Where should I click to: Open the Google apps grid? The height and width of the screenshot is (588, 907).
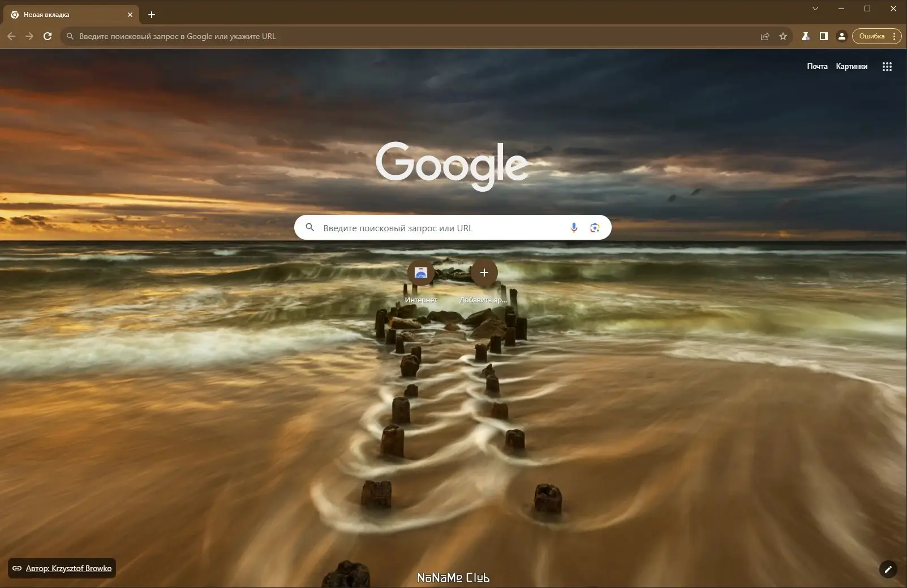887,66
